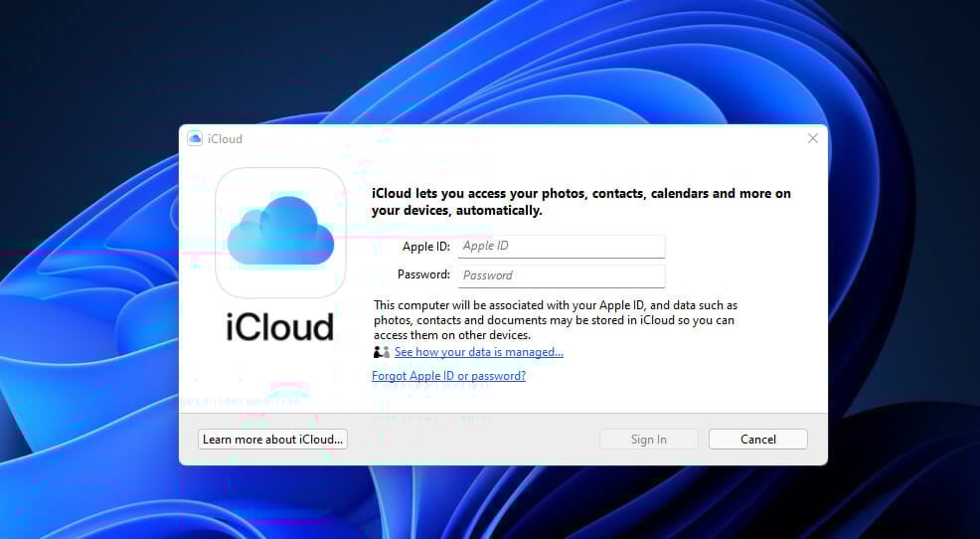980x539 pixels.
Task: Click the large iCloud cloud logo
Action: (x=280, y=233)
